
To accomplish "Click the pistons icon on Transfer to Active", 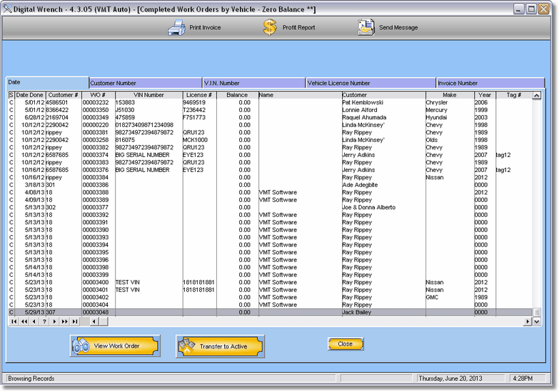I will [x=187, y=346].
